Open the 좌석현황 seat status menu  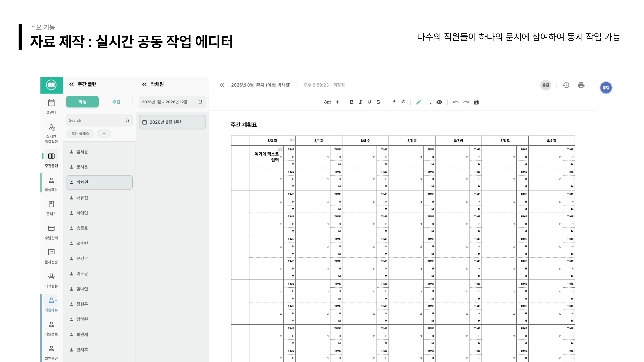(51, 280)
